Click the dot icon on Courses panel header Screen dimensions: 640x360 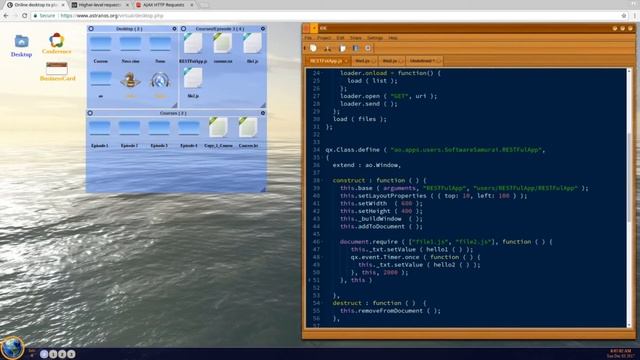pos(263,113)
